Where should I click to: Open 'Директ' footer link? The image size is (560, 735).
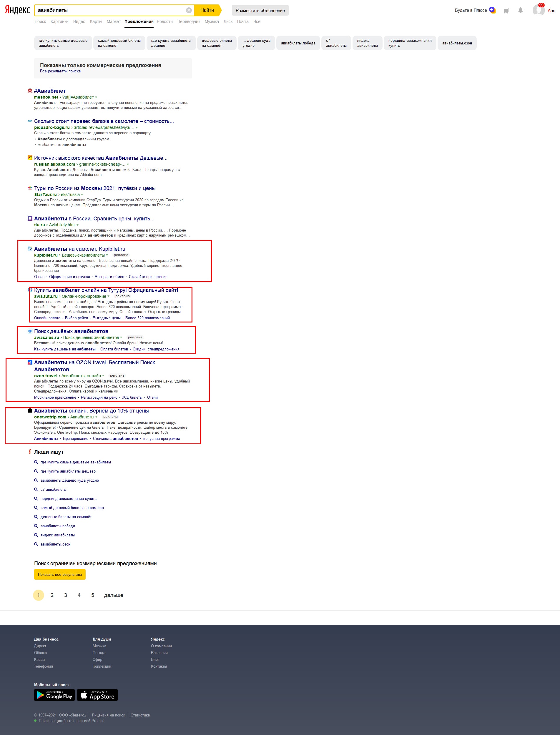pyautogui.click(x=40, y=646)
